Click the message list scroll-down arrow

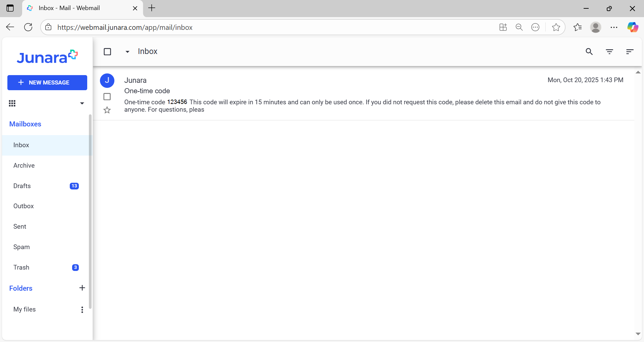point(638,334)
